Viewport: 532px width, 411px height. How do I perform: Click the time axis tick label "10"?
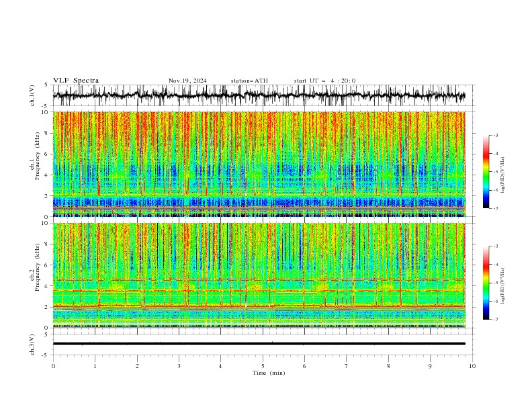pyautogui.click(x=472, y=366)
